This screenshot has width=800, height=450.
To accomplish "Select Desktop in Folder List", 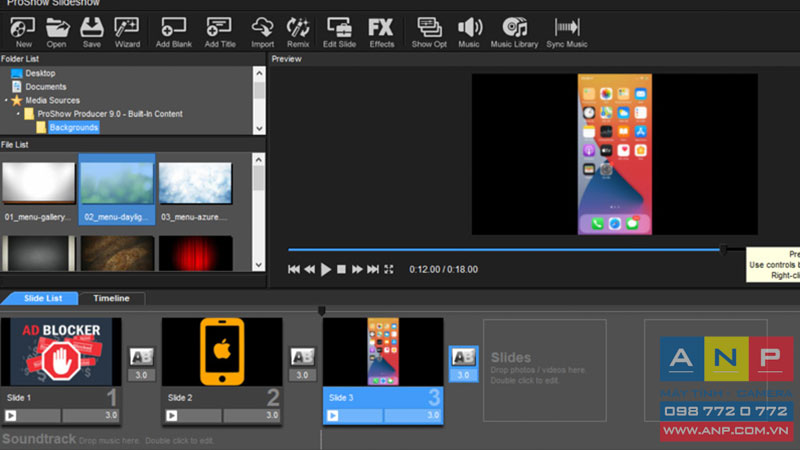I will coord(40,73).
